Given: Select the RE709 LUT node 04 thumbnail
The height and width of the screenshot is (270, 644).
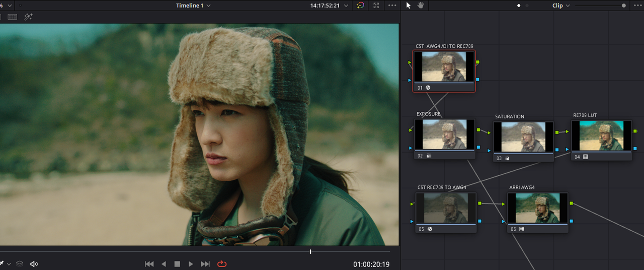Looking at the screenshot, I should pos(602,136).
